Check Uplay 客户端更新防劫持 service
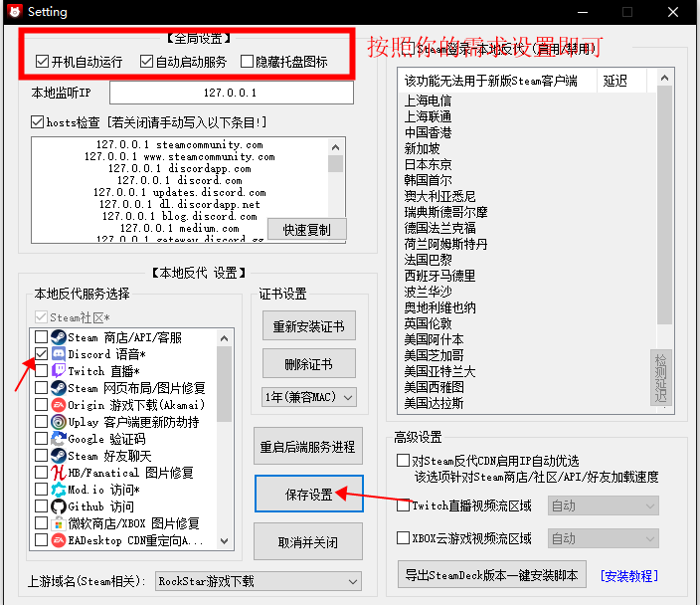Screen dimensions: 700x605 point(41,421)
